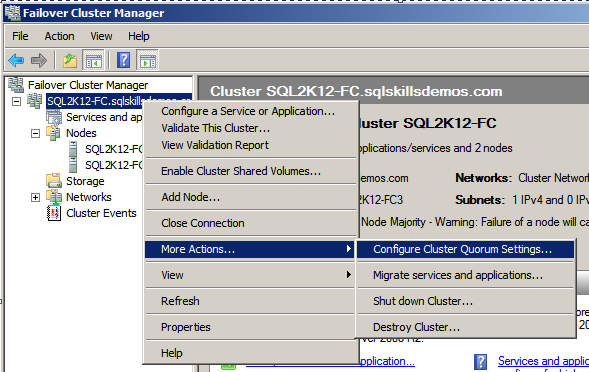Open the Action menu

[59, 36]
